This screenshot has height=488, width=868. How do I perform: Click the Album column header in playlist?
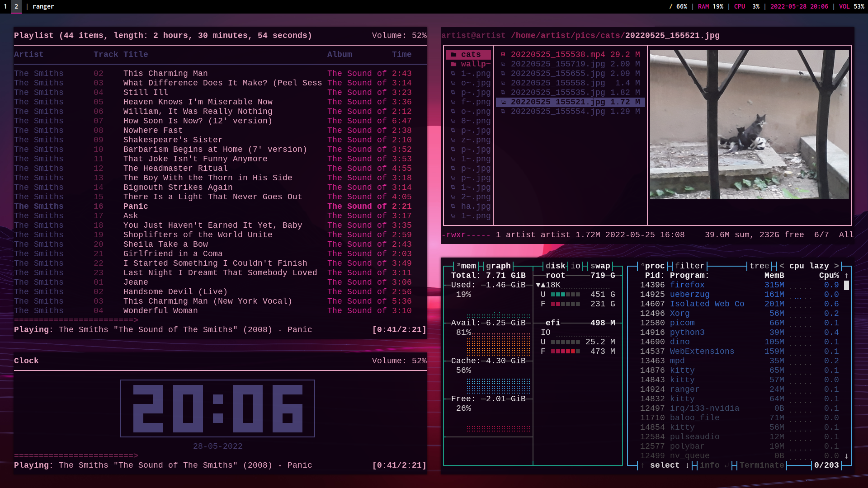tap(340, 55)
